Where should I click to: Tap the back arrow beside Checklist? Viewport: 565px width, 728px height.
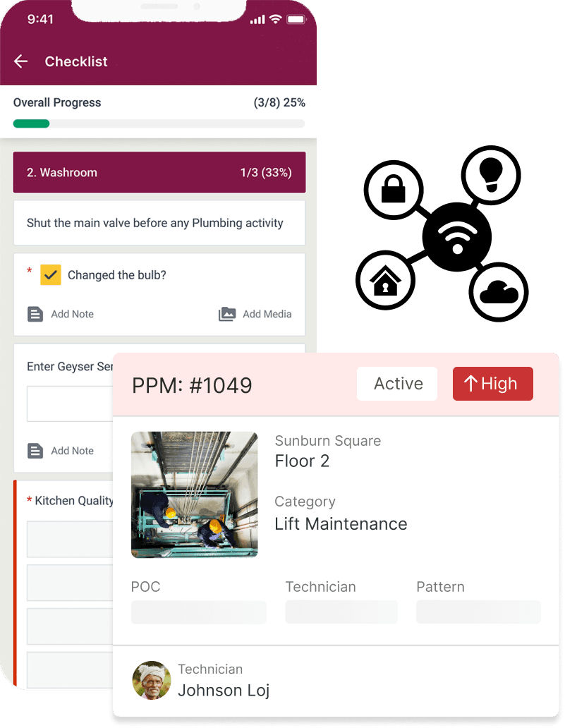click(20, 61)
